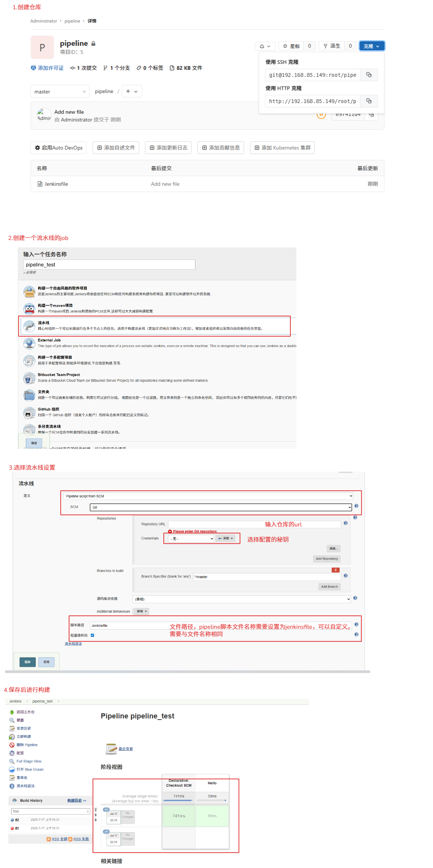Select the 流水线 pipeline job icon
433x868 pixels.
tap(29, 326)
